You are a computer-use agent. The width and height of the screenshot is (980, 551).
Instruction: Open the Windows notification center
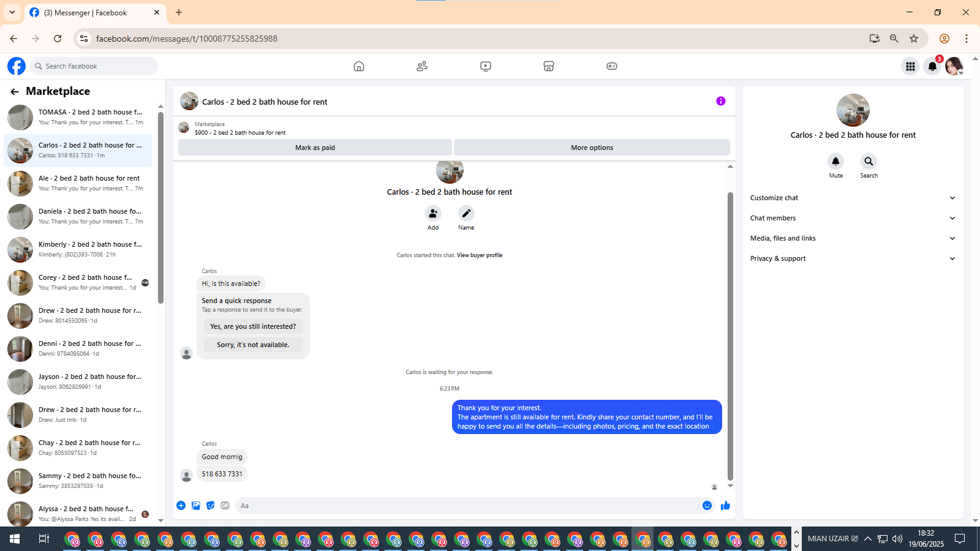click(x=960, y=539)
